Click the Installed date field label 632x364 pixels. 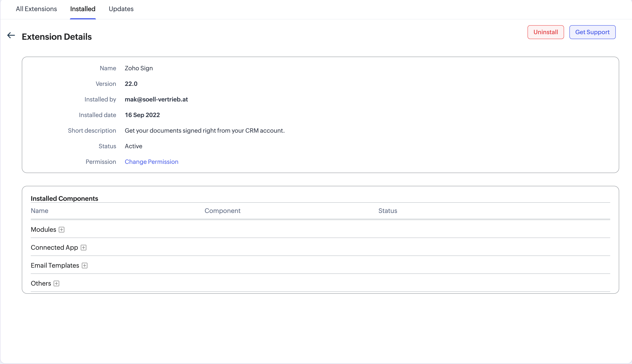pyautogui.click(x=97, y=115)
